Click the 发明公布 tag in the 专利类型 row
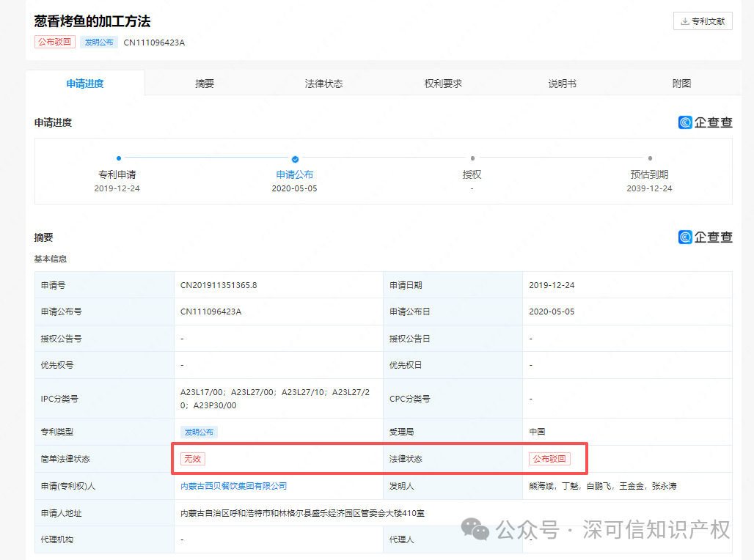This screenshot has height=560, width=754. point(199,432)
